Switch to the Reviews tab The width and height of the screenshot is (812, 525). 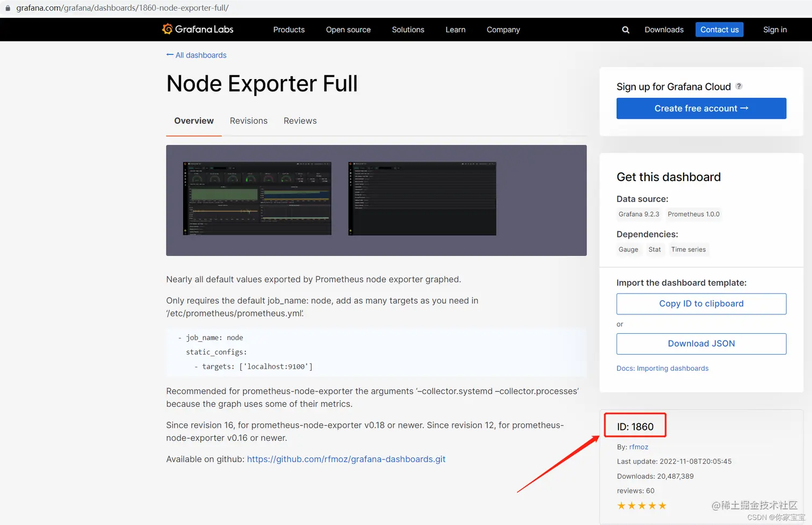click(300, 121)
